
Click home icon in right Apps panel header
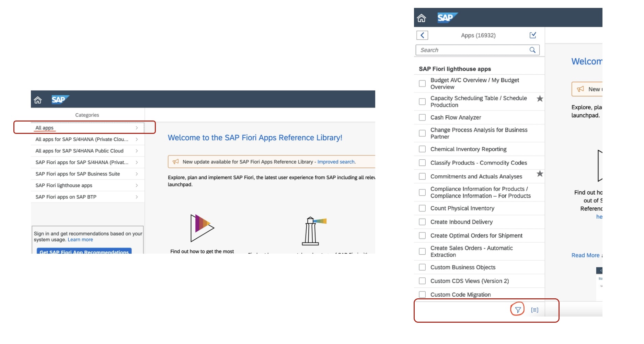tap(422, 18)
